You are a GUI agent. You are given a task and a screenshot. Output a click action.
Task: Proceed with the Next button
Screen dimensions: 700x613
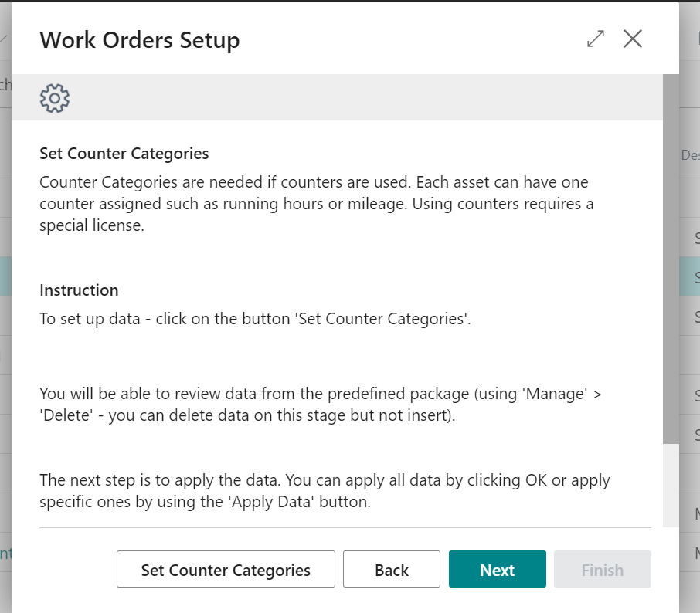click(498, 569)
